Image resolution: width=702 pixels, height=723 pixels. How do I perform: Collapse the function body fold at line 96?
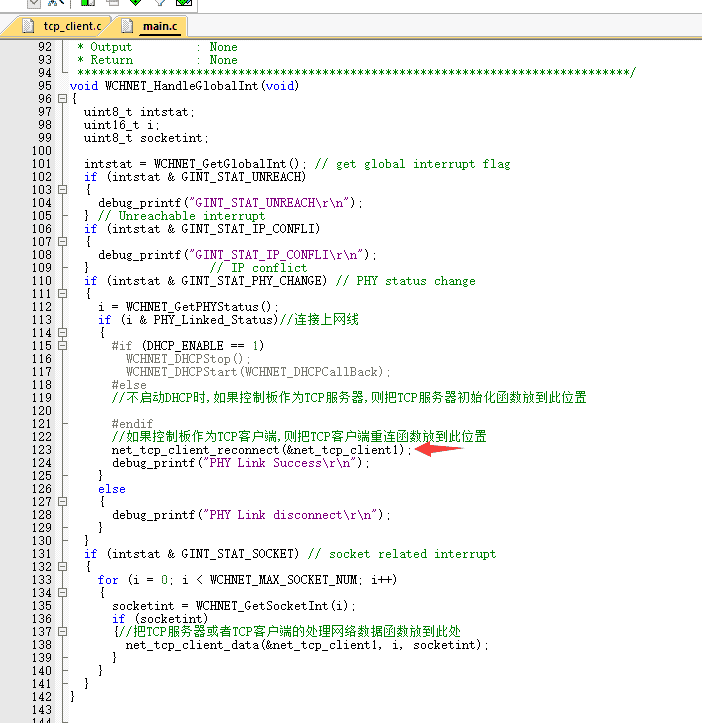click(x=63, y=99)
